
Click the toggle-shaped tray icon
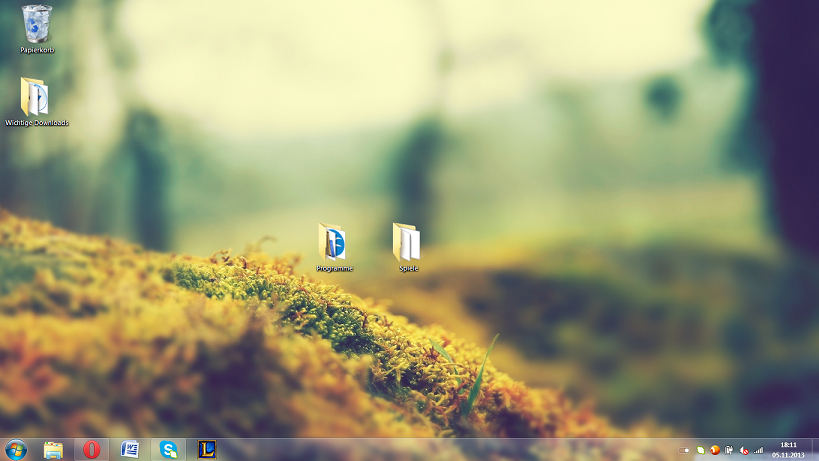click(x=685, y=450)
